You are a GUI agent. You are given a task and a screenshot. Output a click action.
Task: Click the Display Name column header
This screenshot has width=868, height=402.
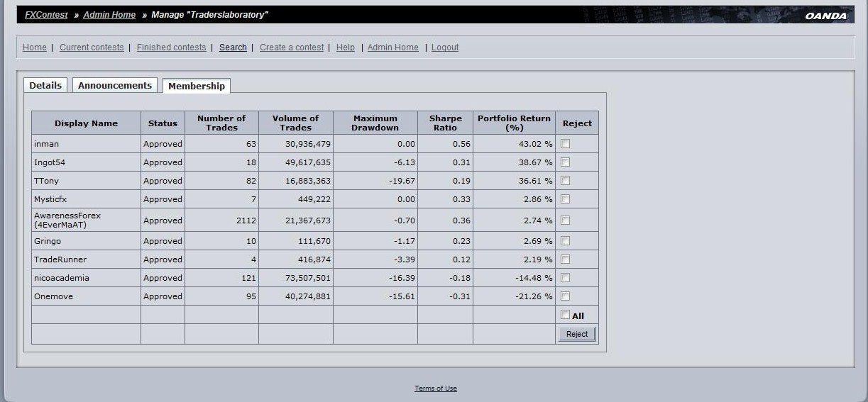click(86, 123)
